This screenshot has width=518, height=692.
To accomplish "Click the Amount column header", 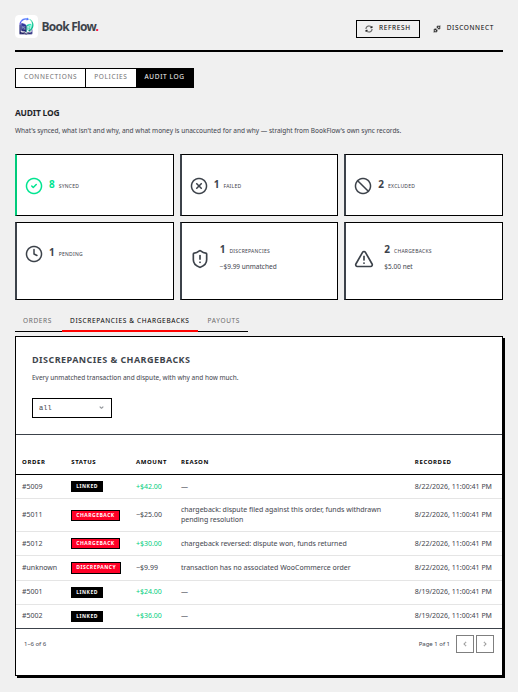I will [151, 462].
